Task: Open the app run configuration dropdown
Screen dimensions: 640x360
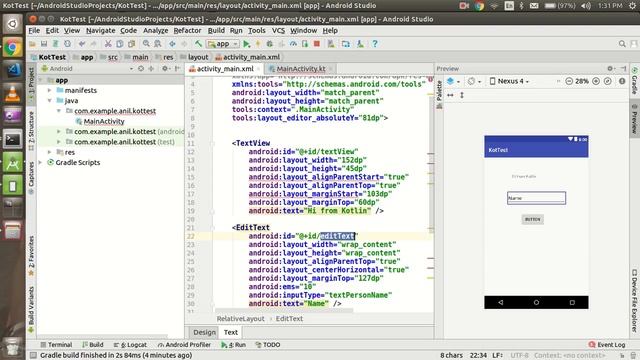Action: [x=223, y=44]
